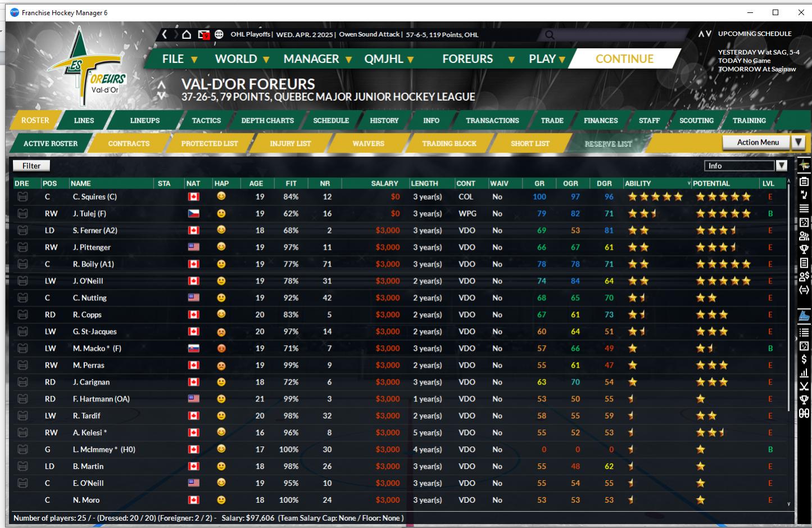Open the INJURY LIST sub-tab

coord(290,143)
